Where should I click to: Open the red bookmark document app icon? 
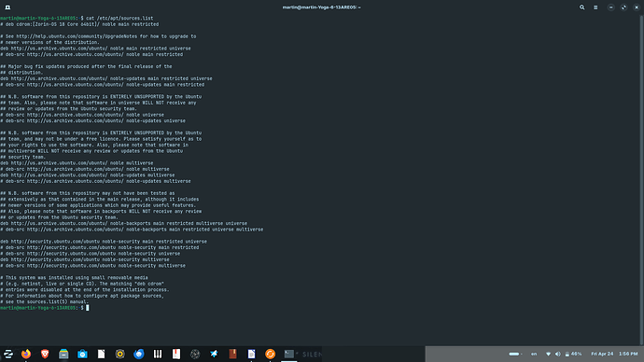176,354
